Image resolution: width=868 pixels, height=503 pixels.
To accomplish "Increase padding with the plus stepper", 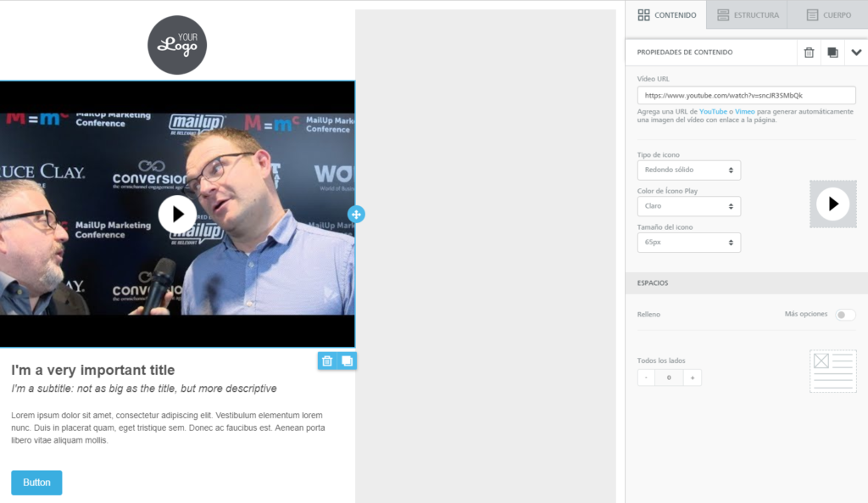I will pos(692,377).
